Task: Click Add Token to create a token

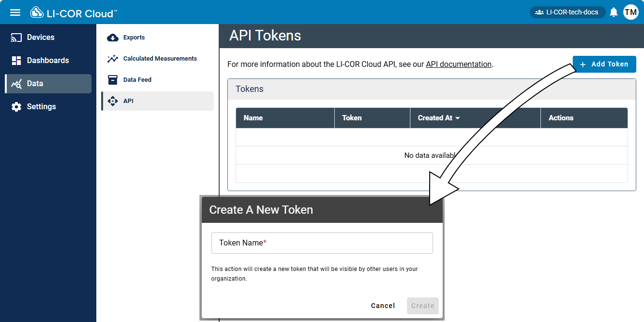Action: (x=604, y=64)
